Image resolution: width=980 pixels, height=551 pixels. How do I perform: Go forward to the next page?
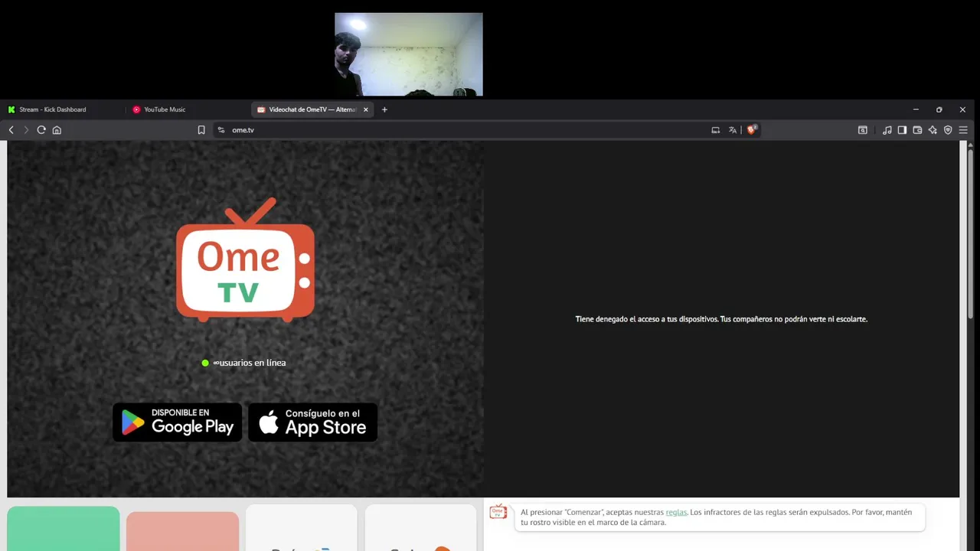(25, 130)
